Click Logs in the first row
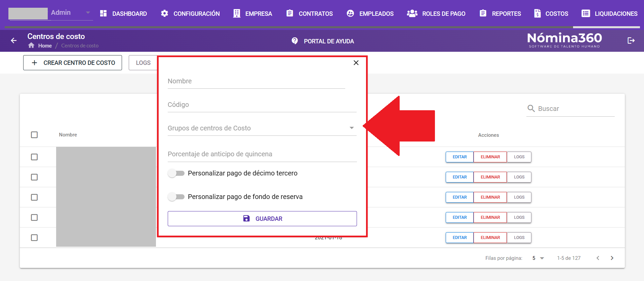 click(x=519, y=157)
